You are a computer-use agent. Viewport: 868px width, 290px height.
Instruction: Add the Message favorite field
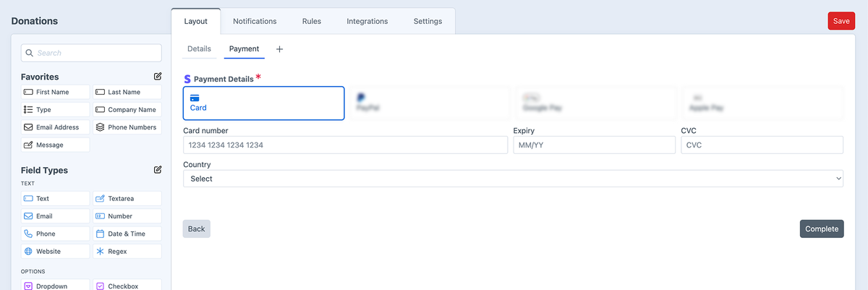[x=56, y=145]
